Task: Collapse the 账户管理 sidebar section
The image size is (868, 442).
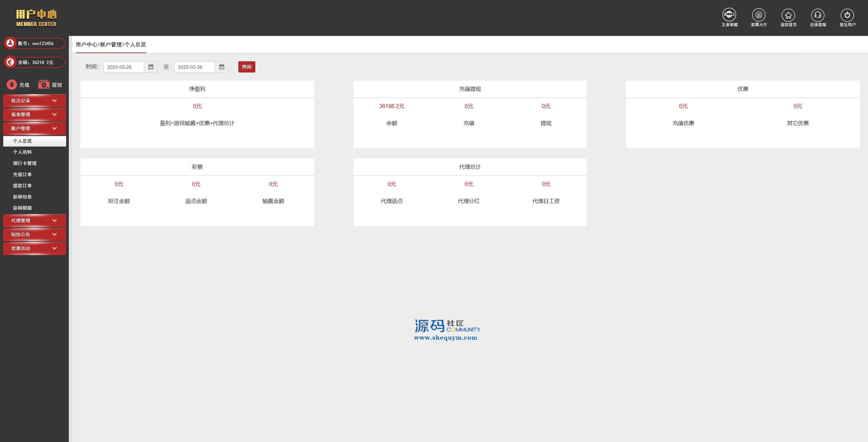Action: [x=34, y=129]
